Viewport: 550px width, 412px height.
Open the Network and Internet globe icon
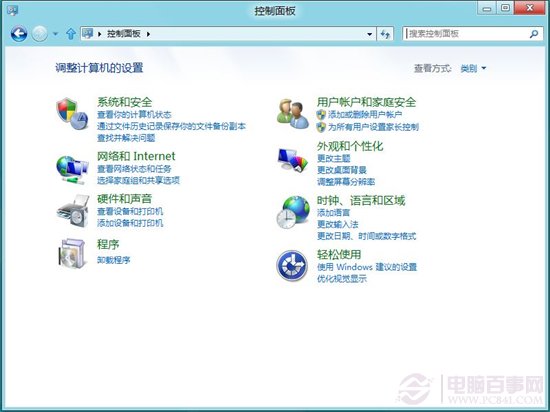(72, 170)
